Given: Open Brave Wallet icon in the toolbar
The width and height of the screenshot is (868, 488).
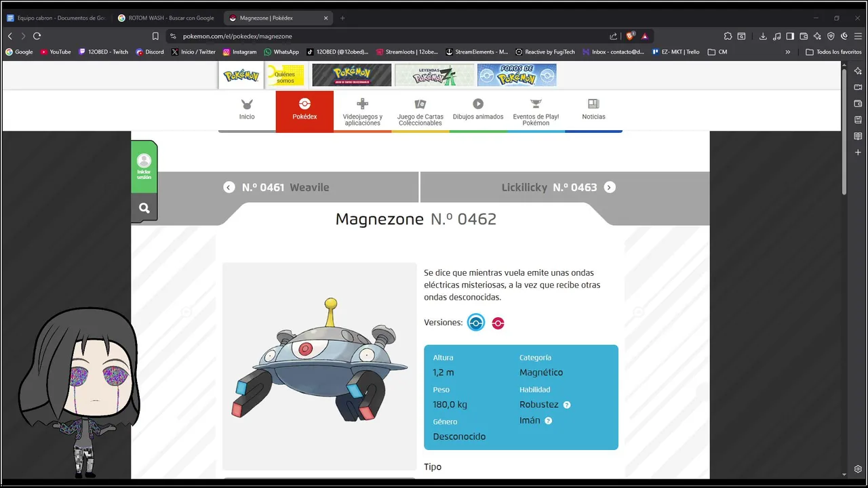Looking at the screenshot, I should click(804, 36).
